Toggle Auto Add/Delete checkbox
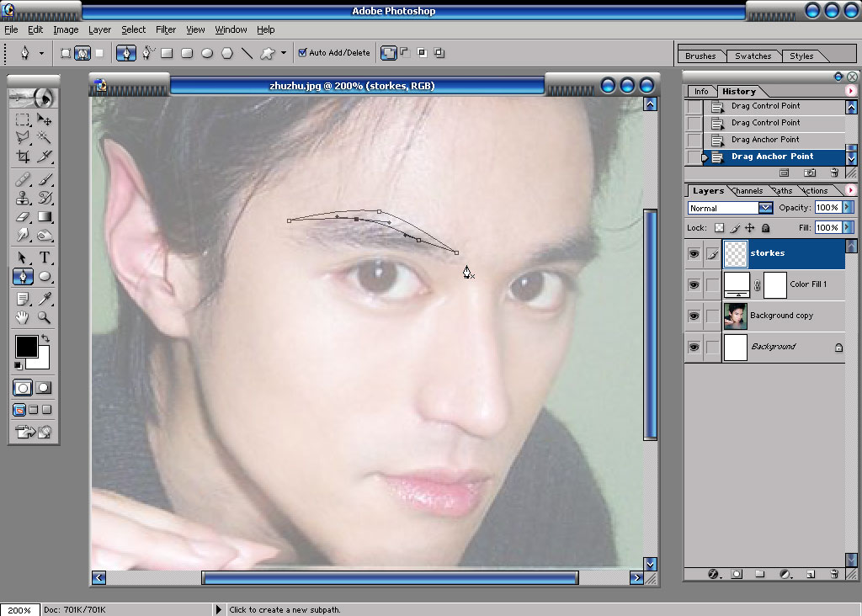862x616 pixels. [x=302, y=53]
